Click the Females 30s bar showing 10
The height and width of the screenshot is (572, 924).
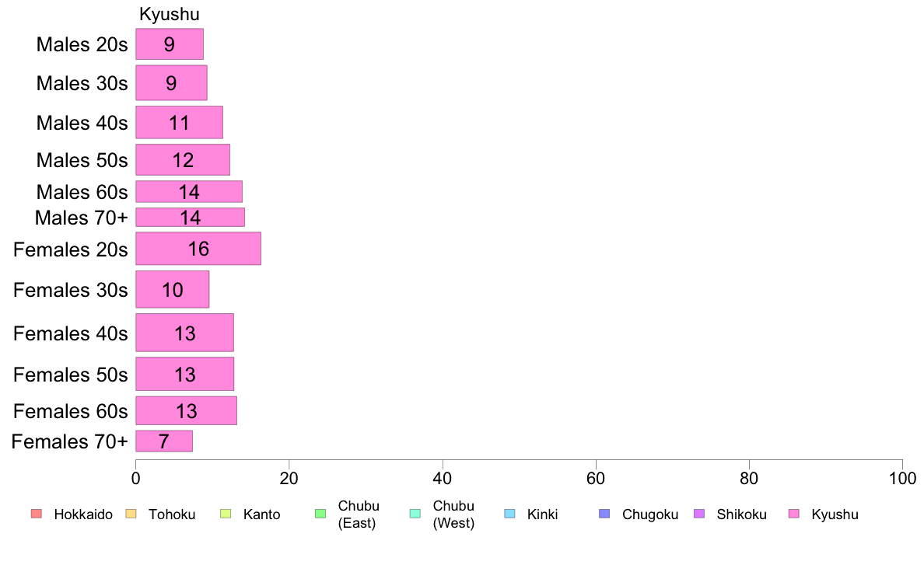coord(173,289)
